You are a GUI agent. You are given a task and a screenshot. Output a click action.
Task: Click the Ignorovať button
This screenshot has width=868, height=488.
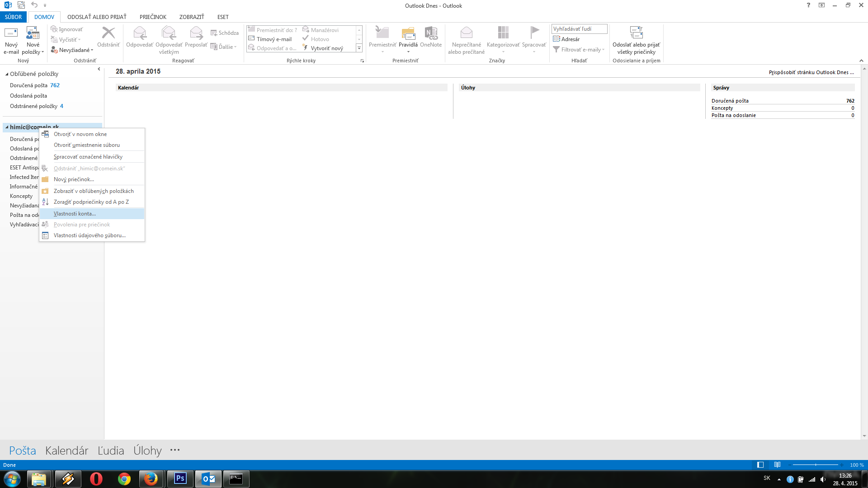click(67, 29)
